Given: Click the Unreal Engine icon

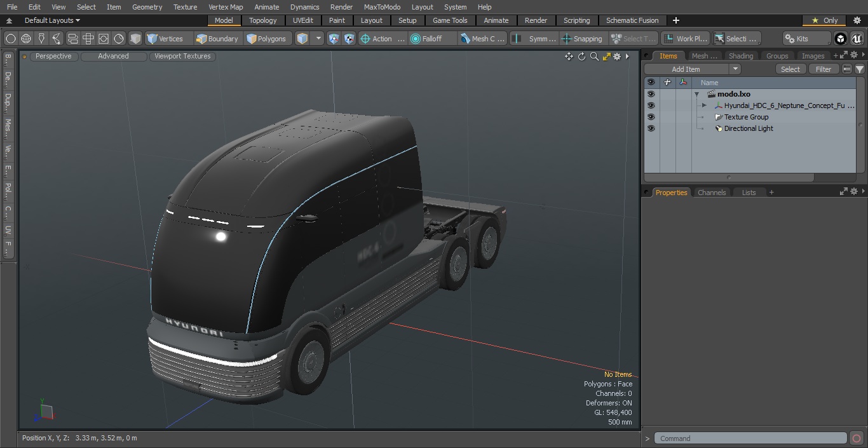Looking at the screenshot, I should [857, 39].
